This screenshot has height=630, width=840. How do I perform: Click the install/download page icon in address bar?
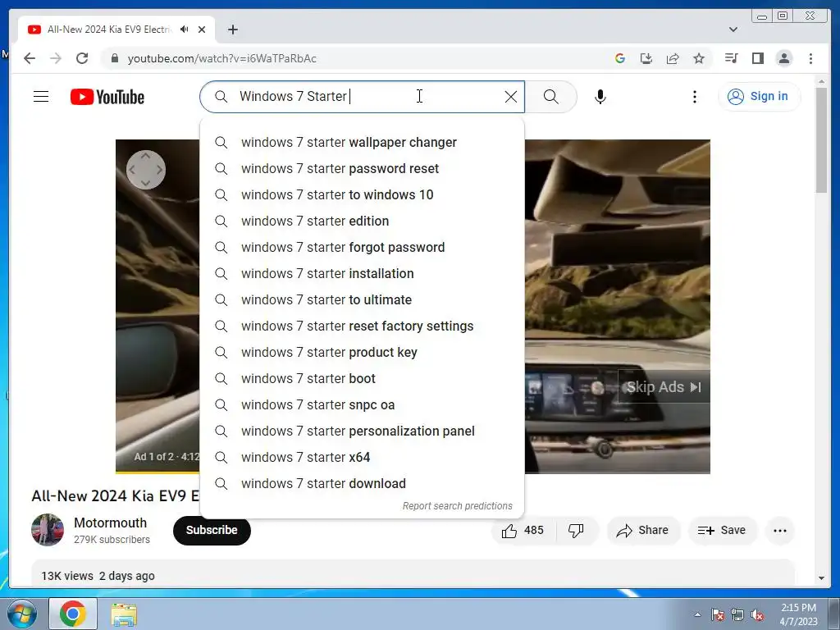point(646,58)
